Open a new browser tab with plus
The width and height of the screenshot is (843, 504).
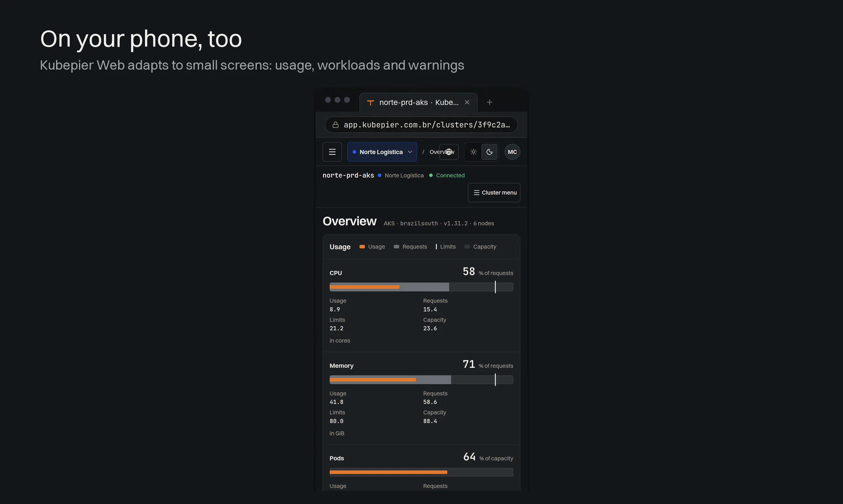tap(490, 102)
